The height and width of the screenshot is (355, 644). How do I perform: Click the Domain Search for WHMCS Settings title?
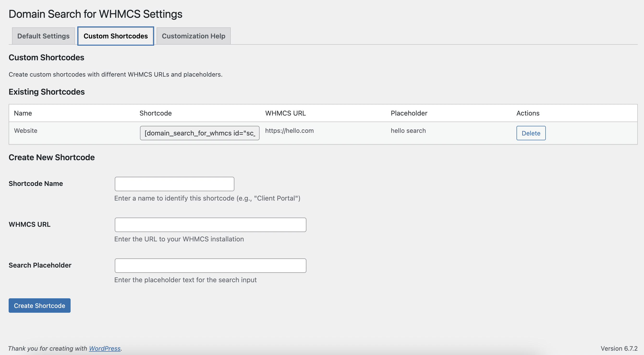click(96, 14)
